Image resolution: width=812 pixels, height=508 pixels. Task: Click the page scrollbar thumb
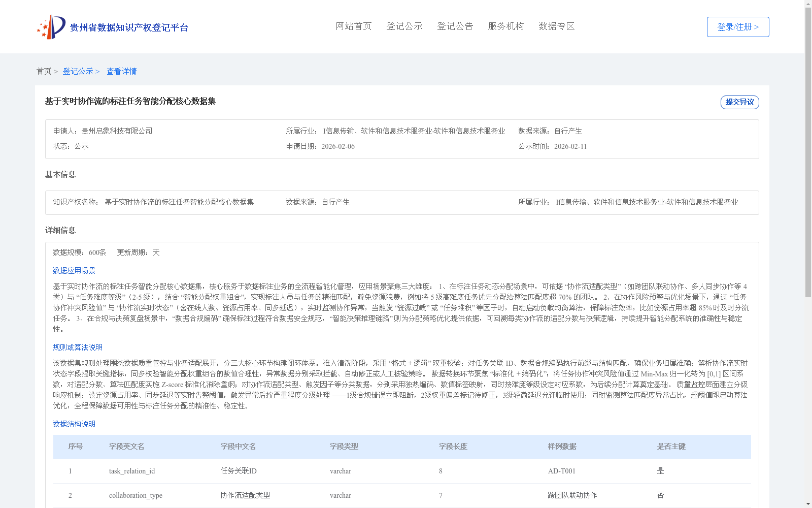808,152
